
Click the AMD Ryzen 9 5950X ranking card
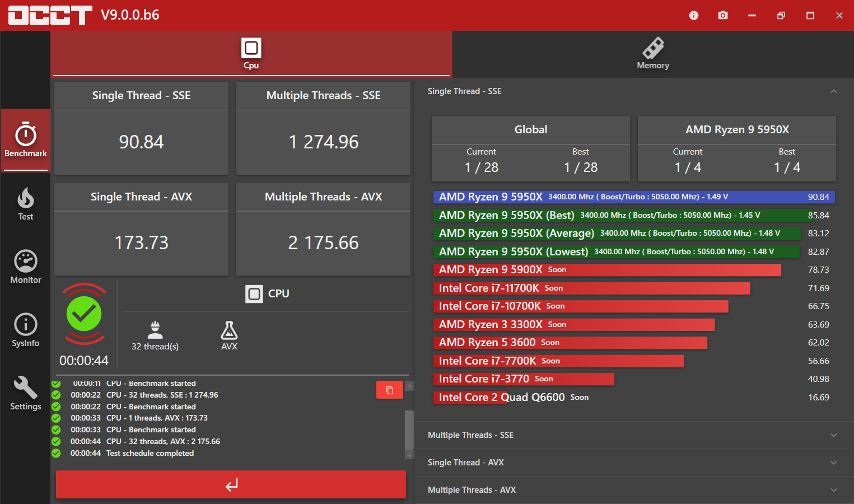[x=737, y=148]
